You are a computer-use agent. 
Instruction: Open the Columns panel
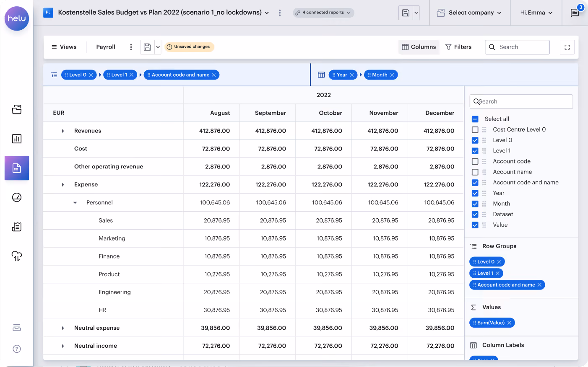[419, 47]
